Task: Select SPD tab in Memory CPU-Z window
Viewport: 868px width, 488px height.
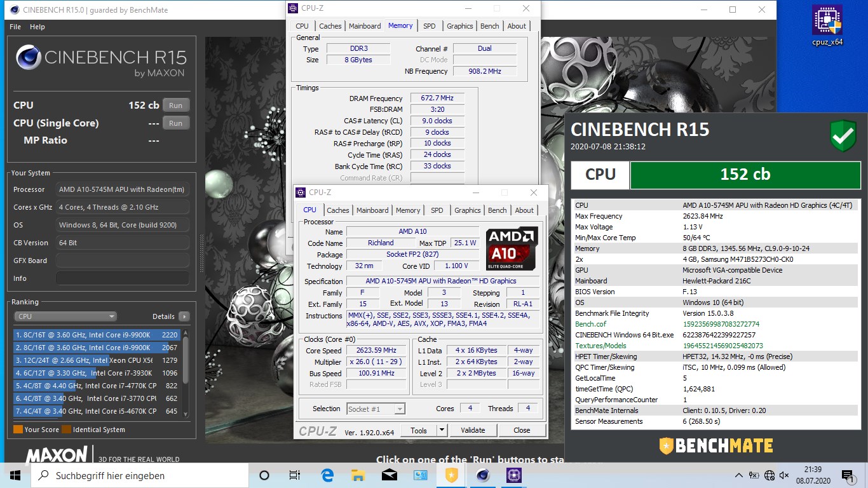Action: tap(430, 26)
